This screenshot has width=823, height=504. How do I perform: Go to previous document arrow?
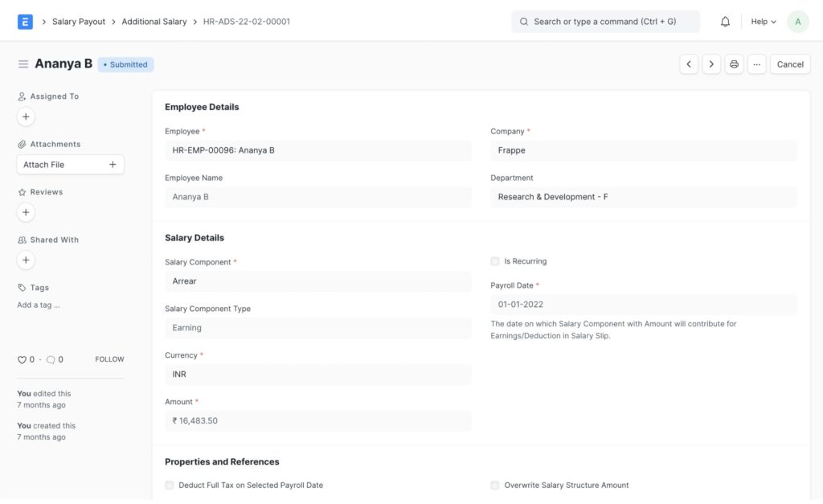coord(688,64)
